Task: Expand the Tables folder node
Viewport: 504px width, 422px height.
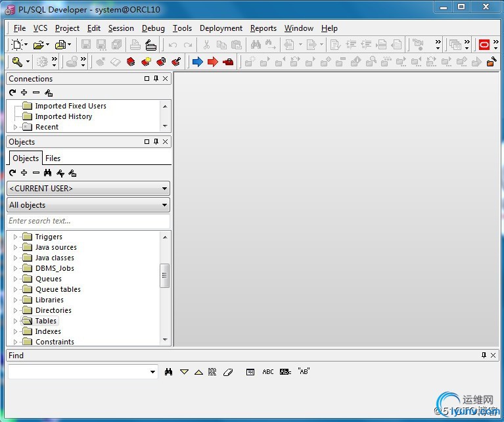Action: pyautogui.click(x=15, y=321)
